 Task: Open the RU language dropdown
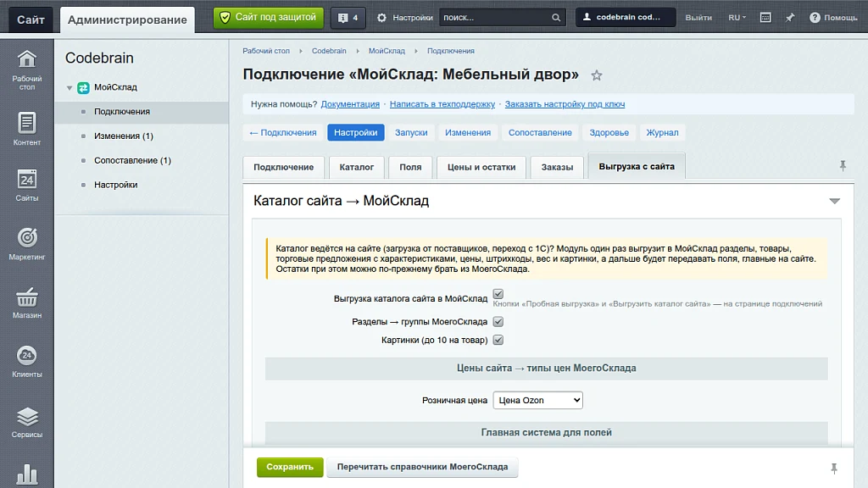737,18
